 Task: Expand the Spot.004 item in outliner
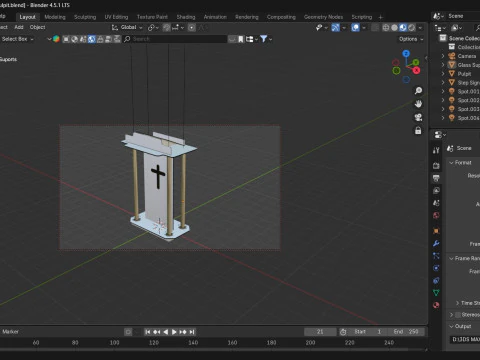coord(443,118)
